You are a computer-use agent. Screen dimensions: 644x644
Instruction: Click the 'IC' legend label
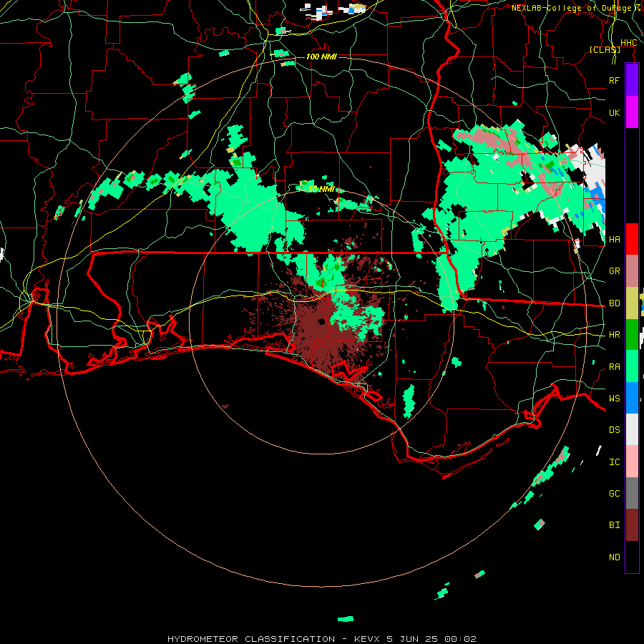pyautogui.click(x=614, y=462)
